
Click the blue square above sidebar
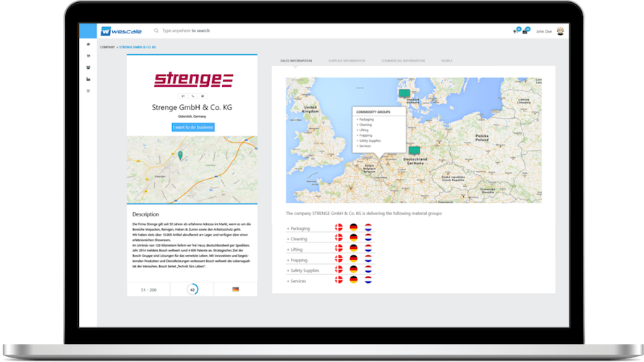click(x=88, y=31)
